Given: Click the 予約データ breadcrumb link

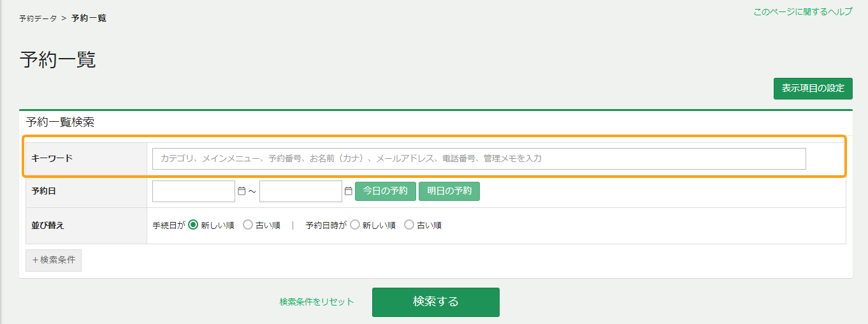Looking at the screenshot, I should pyautogui.click(x=38, y=18).
